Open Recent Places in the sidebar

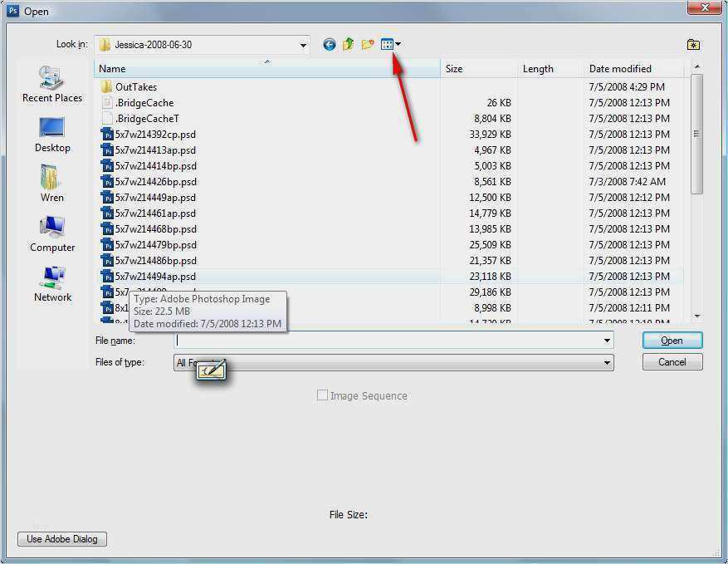tap(52, 85)
